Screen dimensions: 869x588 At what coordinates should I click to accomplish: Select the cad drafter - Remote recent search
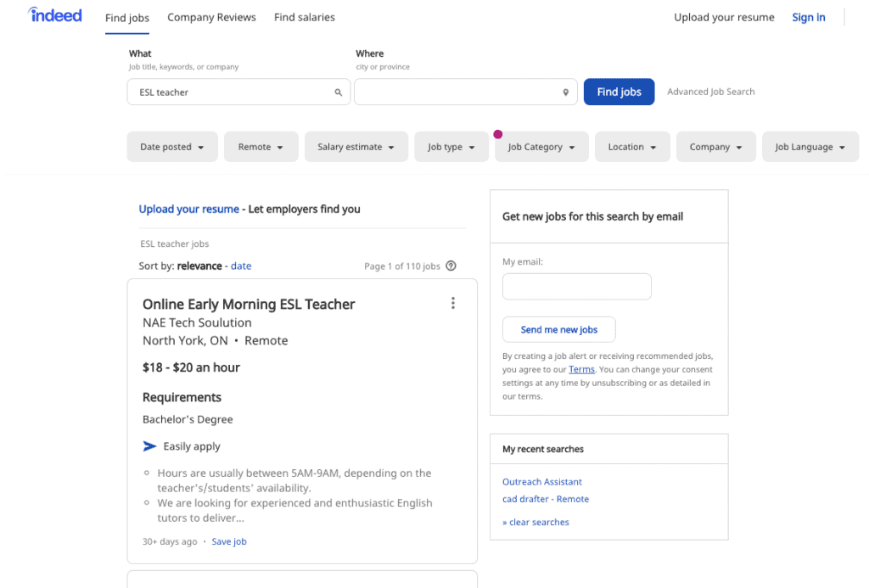point(546,499)
